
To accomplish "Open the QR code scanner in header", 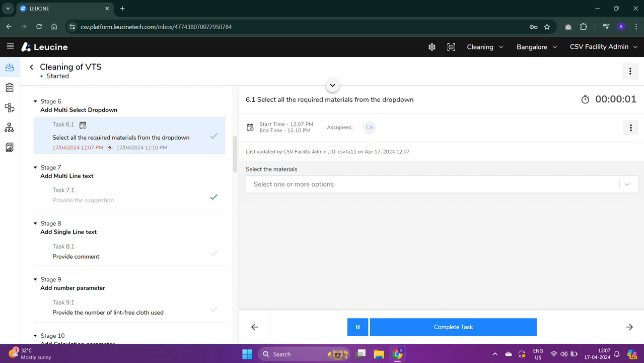I will coord(451,47).
